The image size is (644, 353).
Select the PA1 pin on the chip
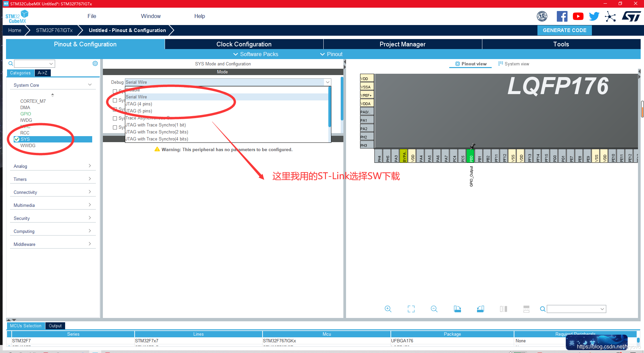coord(367,120)
